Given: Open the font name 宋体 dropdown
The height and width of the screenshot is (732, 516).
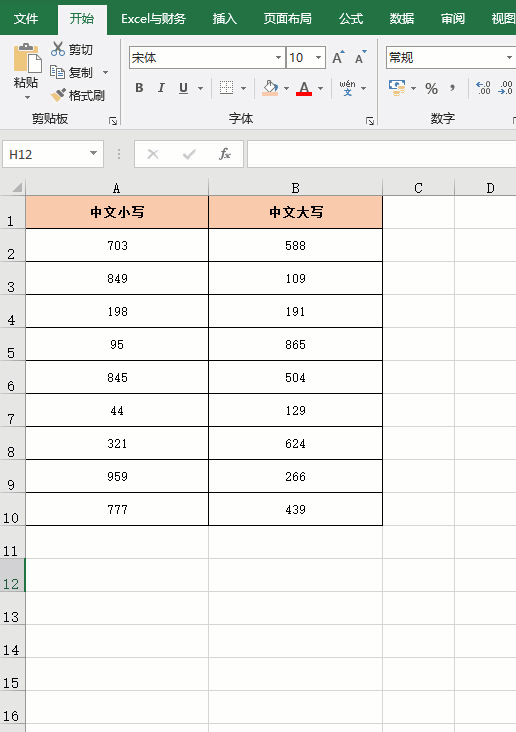Looking at the screenshot, I should pos(278,57).
